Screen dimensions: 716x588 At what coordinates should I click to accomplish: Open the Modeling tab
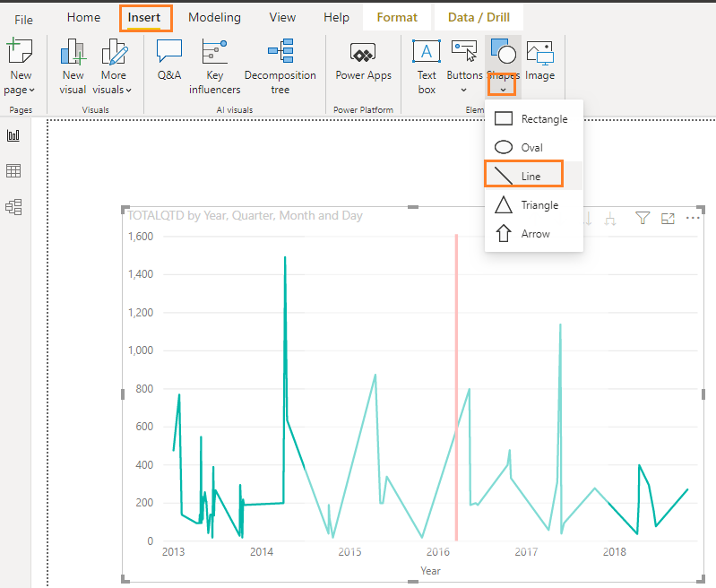(214, 17)
